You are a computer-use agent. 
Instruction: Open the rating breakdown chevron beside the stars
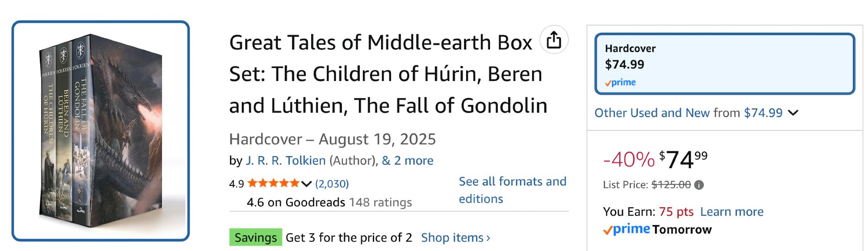tap(306, 184)
